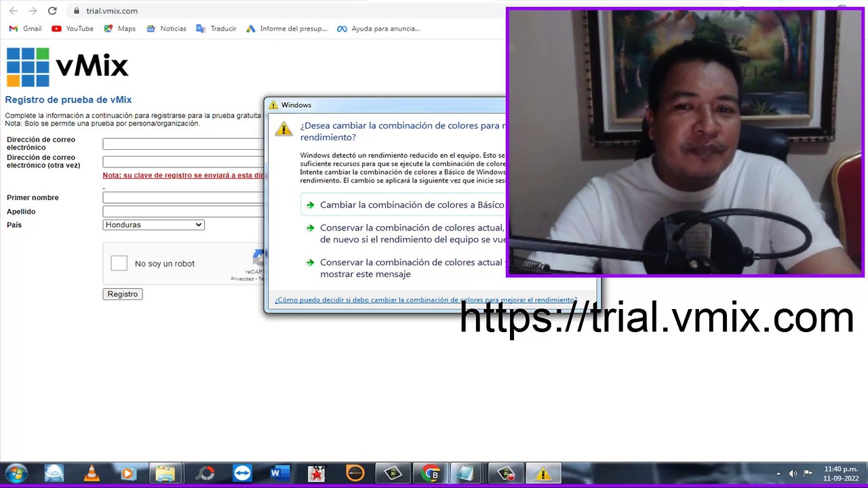Screen dimensions: 868x488
Task: Open the Maps bookmark
Action: [x=120, y=28]
